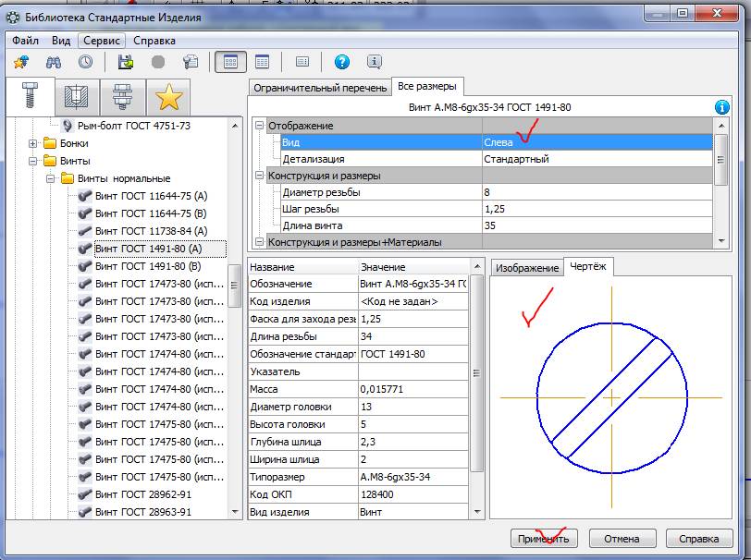Click the Диаметр головки value 13

tap(413, 407)
